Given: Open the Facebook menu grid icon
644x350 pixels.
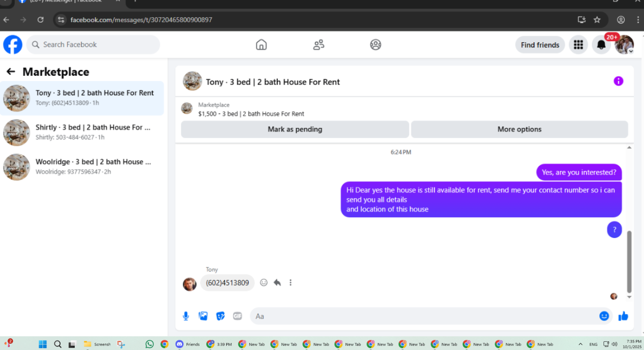Looking at the screenshot, I should (578, 45).
